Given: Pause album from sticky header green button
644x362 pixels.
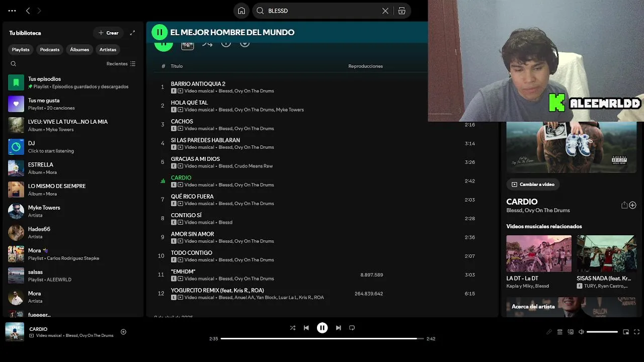Looking at the screenshot, I should coord(159,32).
